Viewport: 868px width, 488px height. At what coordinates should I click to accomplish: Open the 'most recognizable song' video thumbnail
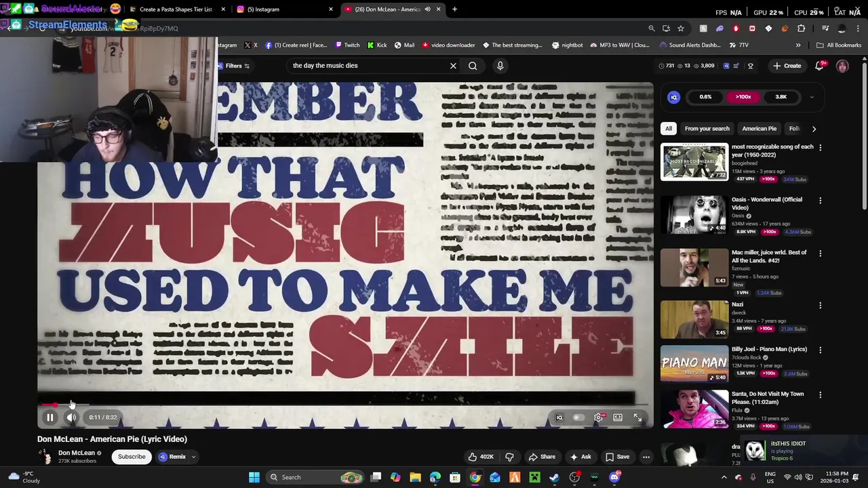click(694, 162)
